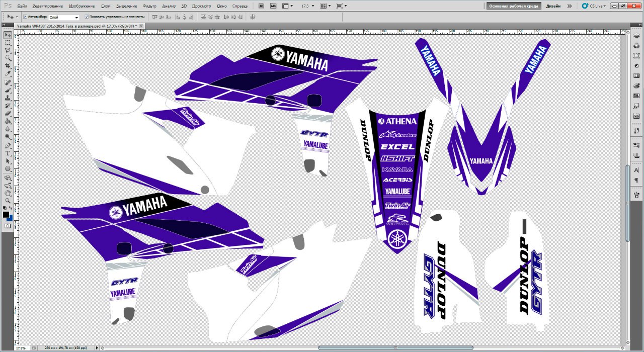Select the Eyedropper tool

[8, 74]
